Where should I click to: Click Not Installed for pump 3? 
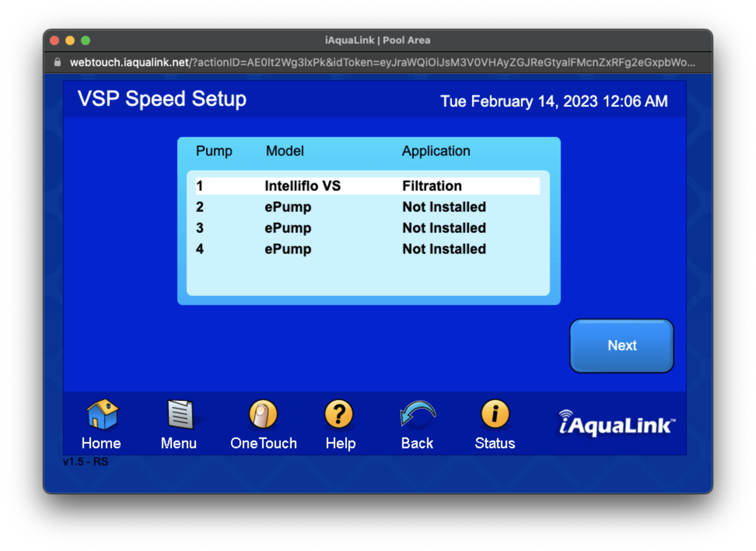point(444,228)
